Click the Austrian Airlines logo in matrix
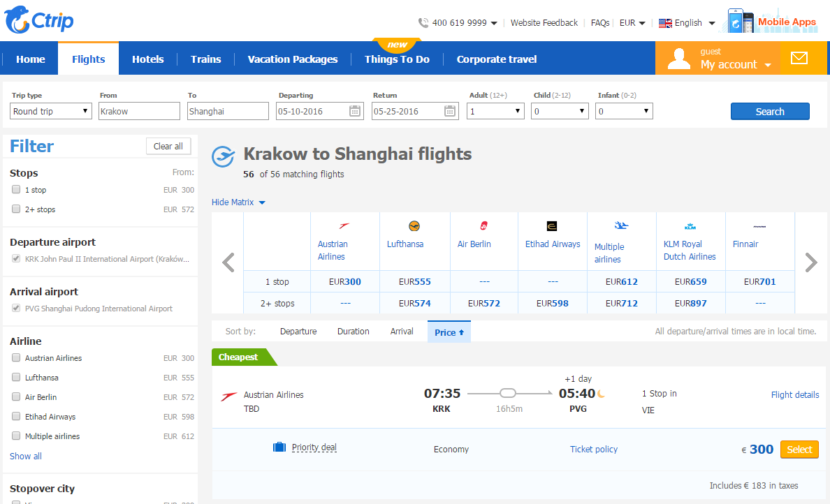 point(344,225)
